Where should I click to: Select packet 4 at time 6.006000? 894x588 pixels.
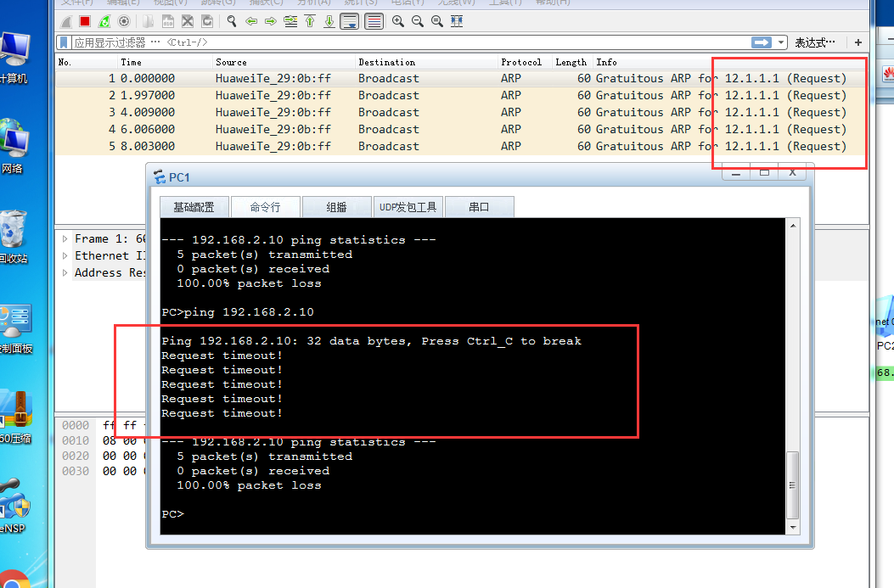click(462, 129)
